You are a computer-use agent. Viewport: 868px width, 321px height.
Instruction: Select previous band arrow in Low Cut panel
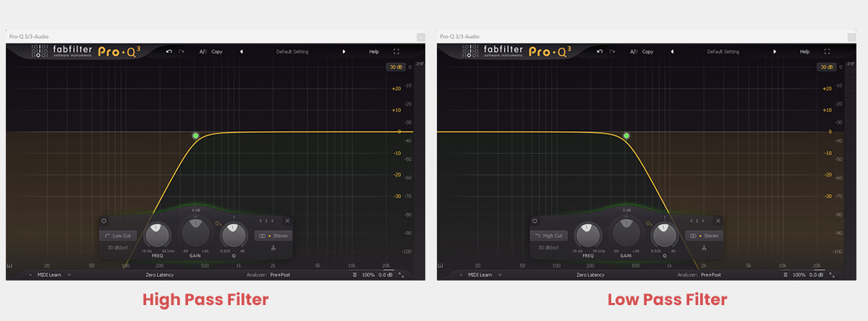click(260, 221)
